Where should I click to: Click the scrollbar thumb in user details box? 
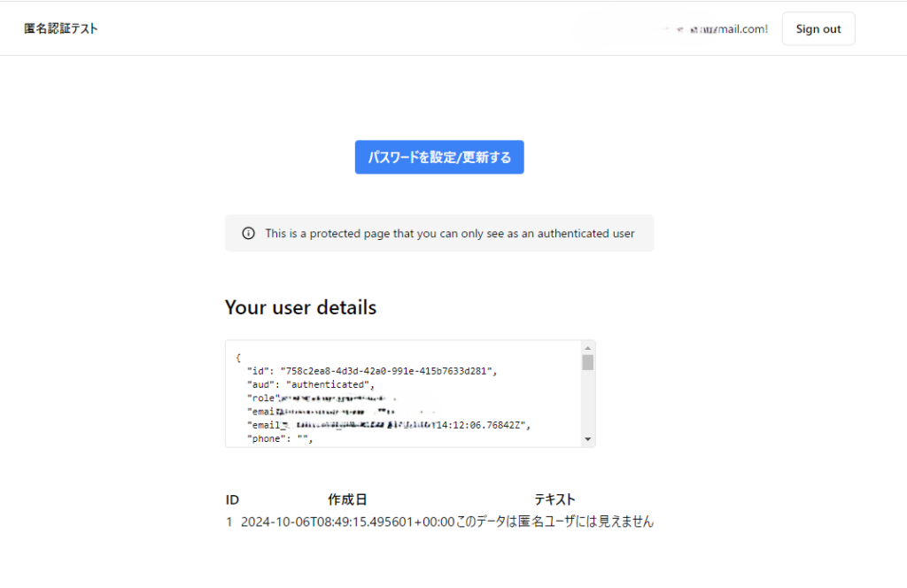point(588,362)
